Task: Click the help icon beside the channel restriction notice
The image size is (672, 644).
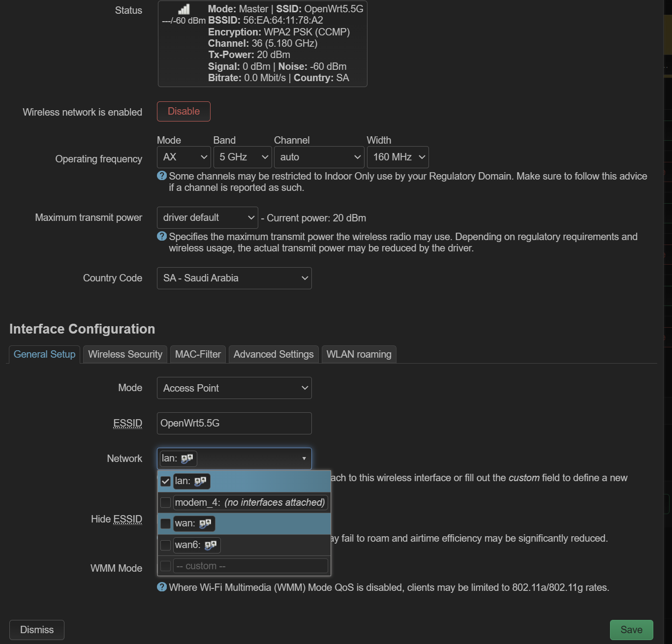Action: [x=162, y=176]
